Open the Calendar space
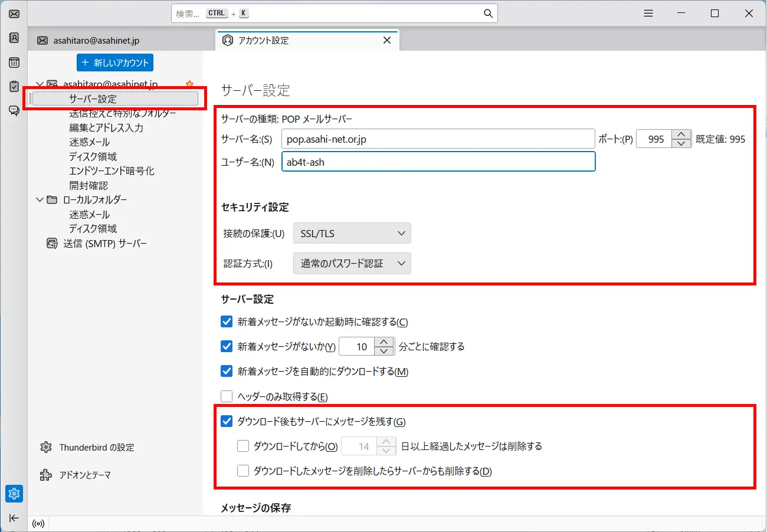Viewport: 767px width, 532px height. coord(14,62)
